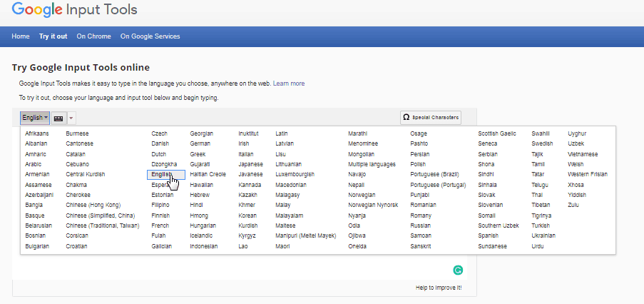The height and width of the screenshot is (304, 644).
Task: Select Vietnamese language option
Action: pos(583,154)
